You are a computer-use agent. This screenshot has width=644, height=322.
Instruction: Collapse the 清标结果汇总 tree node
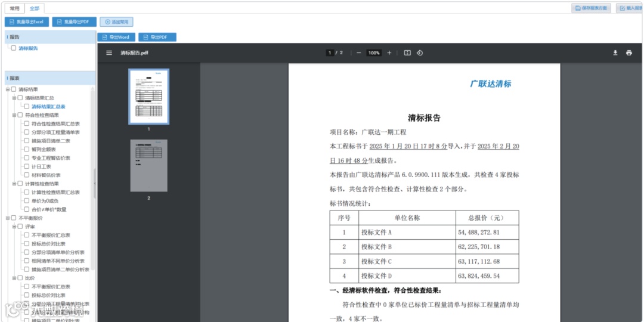pyautogui.click(x=14, y=98)
